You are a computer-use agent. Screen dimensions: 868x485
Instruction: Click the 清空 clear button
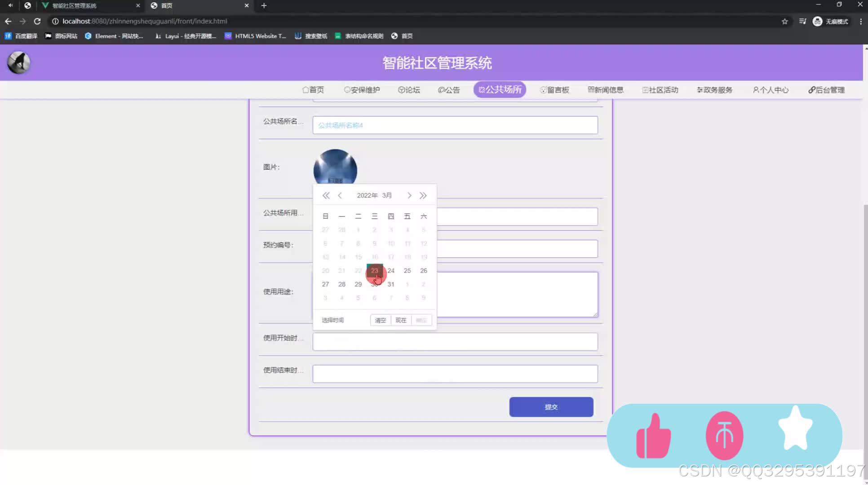pyautogui.click(x=381, y=320)
